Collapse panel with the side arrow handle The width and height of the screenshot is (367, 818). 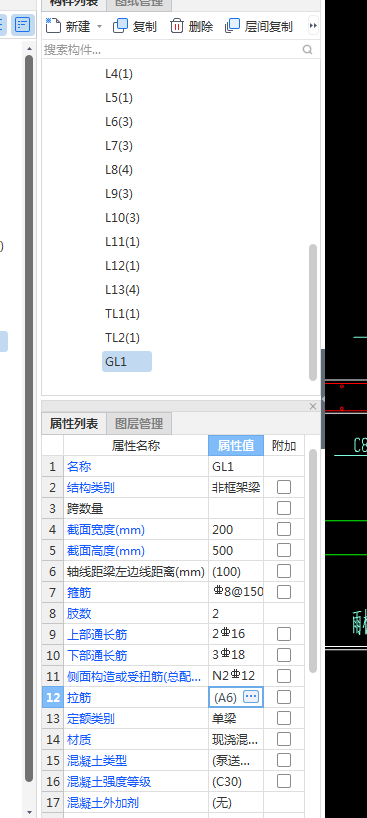[323, 399]
